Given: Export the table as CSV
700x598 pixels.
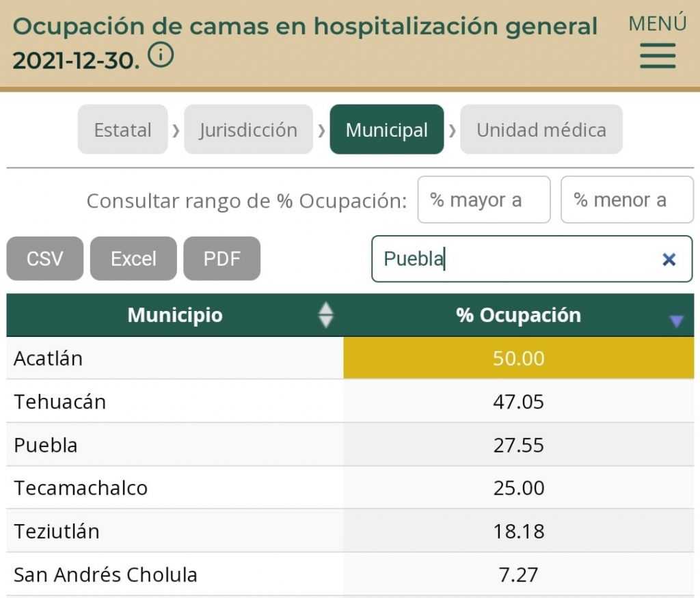Looking at the screenshot, I should pos(44,258).
